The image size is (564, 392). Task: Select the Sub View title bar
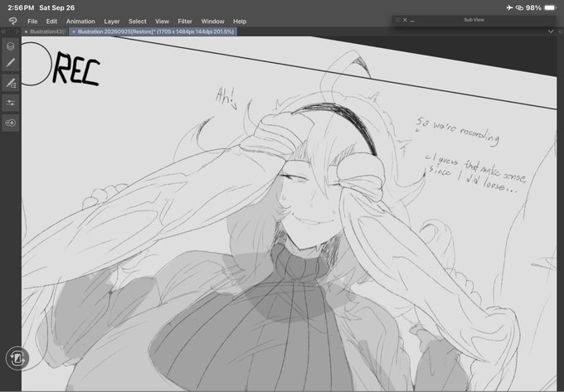tap(474, 20)
